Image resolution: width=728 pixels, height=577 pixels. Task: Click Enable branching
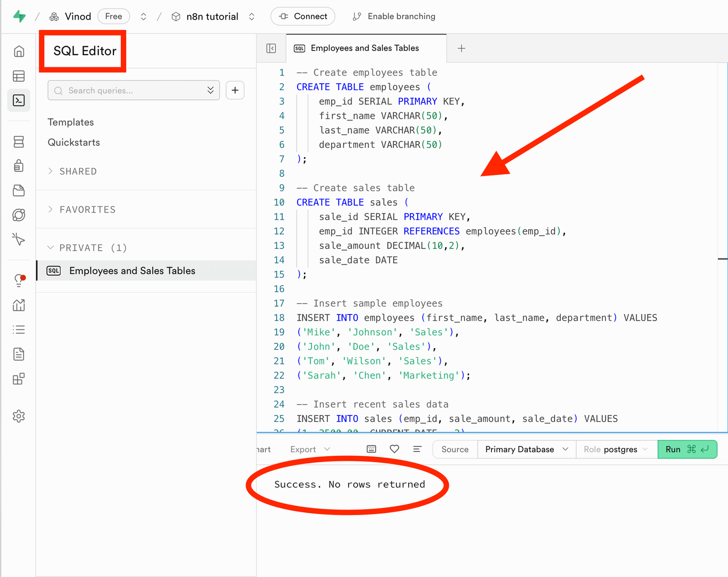tap(394, 16)
